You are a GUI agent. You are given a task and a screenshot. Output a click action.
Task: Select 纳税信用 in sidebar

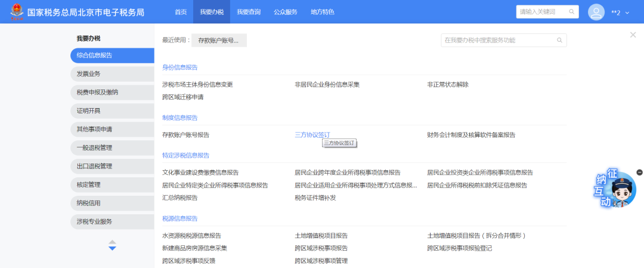pos(112,203)
